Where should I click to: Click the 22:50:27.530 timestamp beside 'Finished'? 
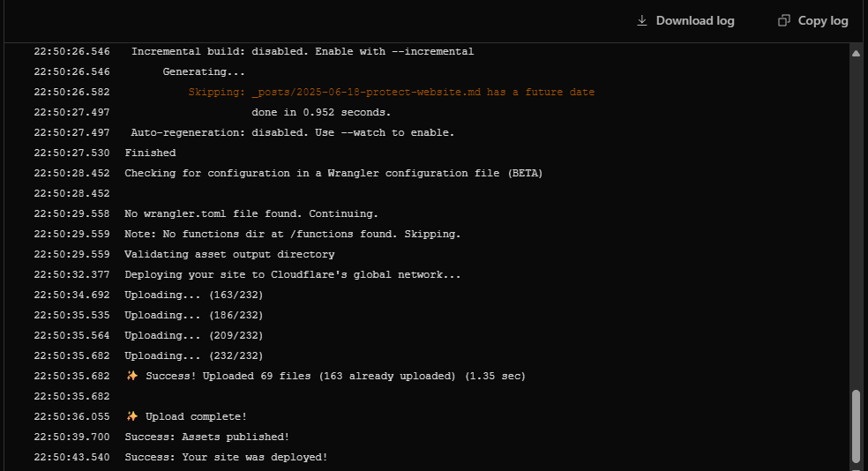[71, 153]
